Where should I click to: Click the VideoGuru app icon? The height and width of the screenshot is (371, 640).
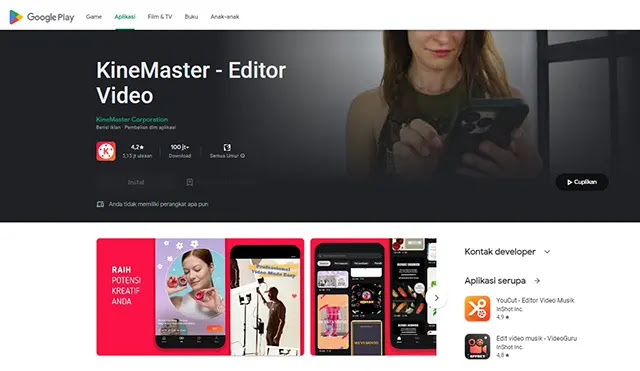(477, 347)
